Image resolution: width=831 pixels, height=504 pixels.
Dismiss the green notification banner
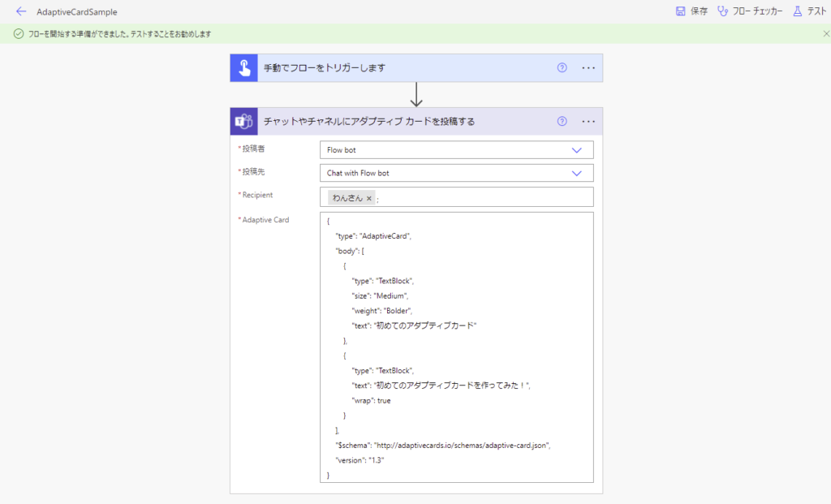click(x=826, y=34)
